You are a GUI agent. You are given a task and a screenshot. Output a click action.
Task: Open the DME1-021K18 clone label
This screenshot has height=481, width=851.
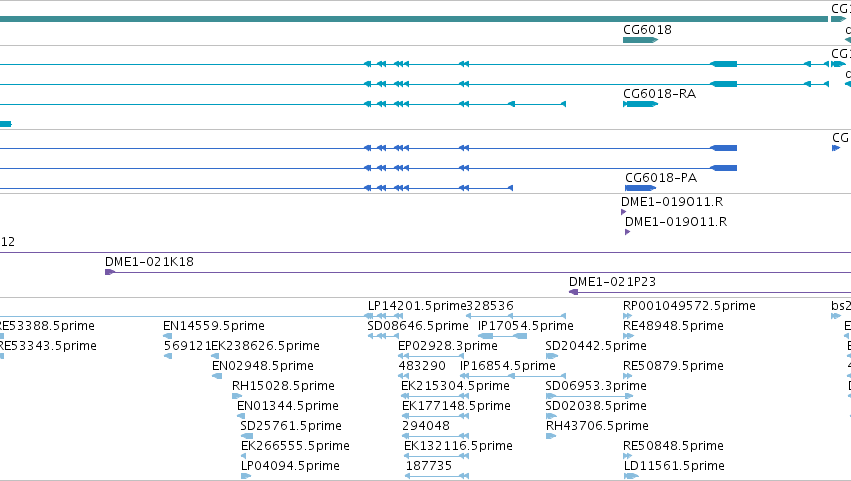click(149, 262)
